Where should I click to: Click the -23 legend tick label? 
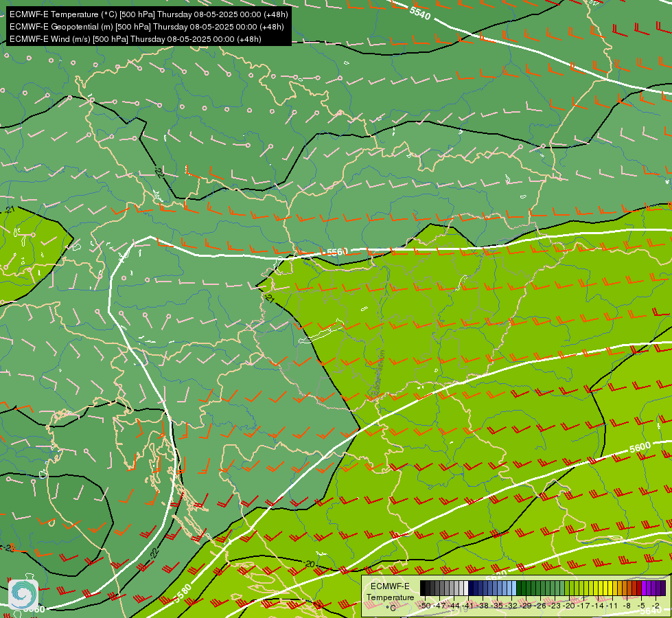(x=555, y=606)
